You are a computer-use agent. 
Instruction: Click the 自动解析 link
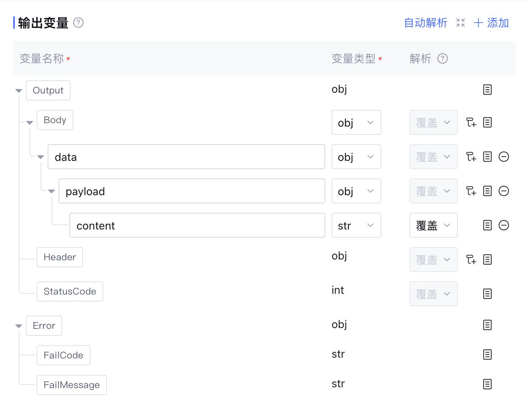425,23
